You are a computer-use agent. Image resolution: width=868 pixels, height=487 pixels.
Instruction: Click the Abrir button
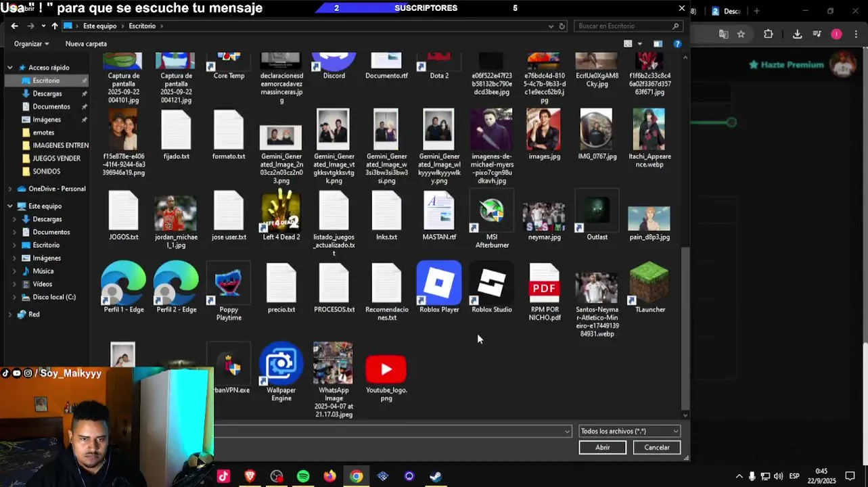602,447
